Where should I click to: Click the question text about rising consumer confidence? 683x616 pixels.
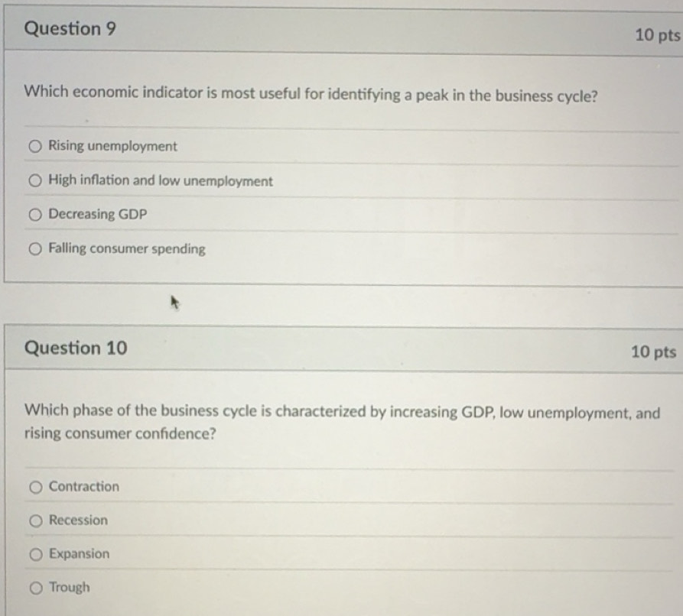coord(343,423)
